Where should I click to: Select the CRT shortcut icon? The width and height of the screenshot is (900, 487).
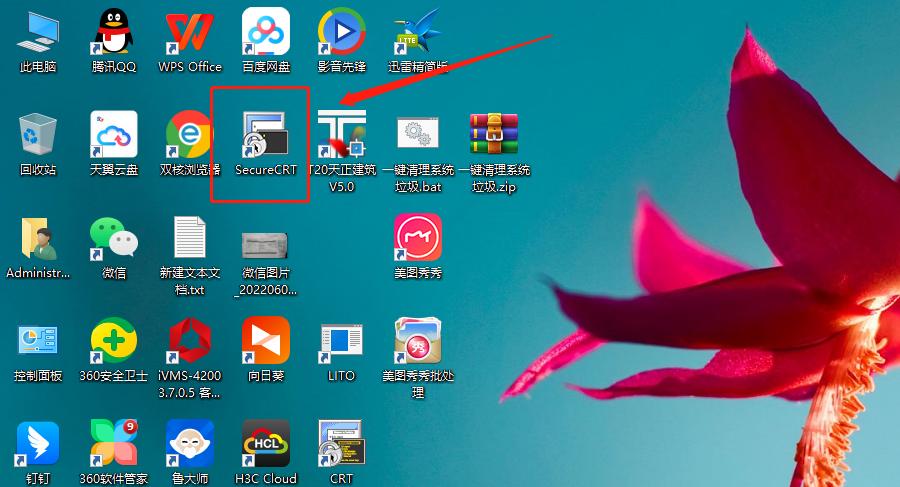coord(342,442)
